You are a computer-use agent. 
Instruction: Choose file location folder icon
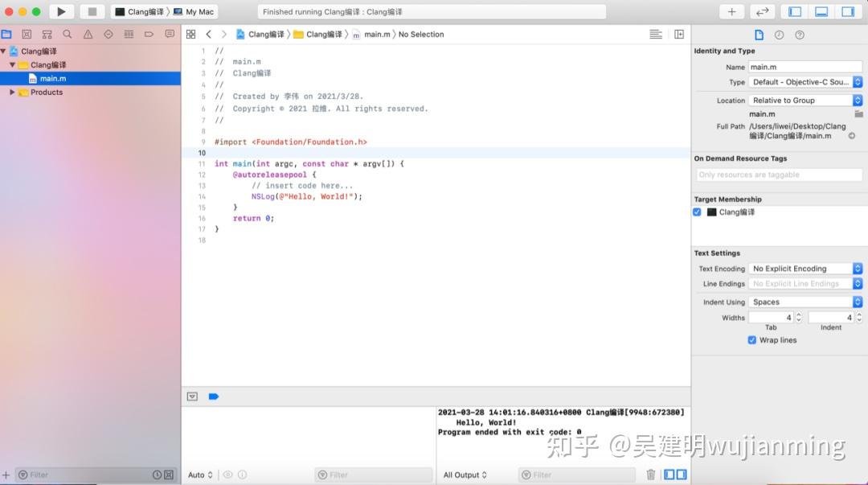tap(858, 114)
